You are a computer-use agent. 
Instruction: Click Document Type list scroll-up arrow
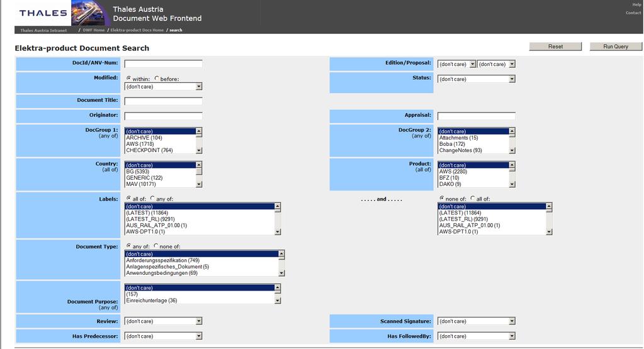pyautogui.click(x=281, y=254)
